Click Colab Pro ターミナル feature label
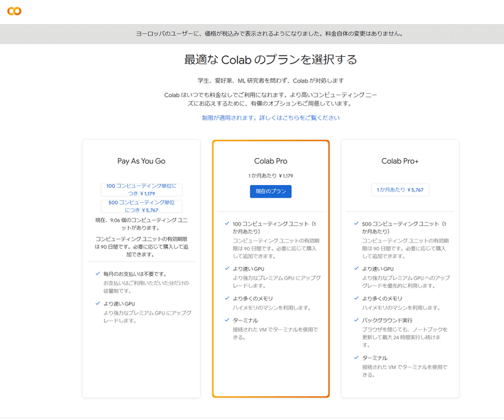This screenshot has height=420, width=504. 245,321
